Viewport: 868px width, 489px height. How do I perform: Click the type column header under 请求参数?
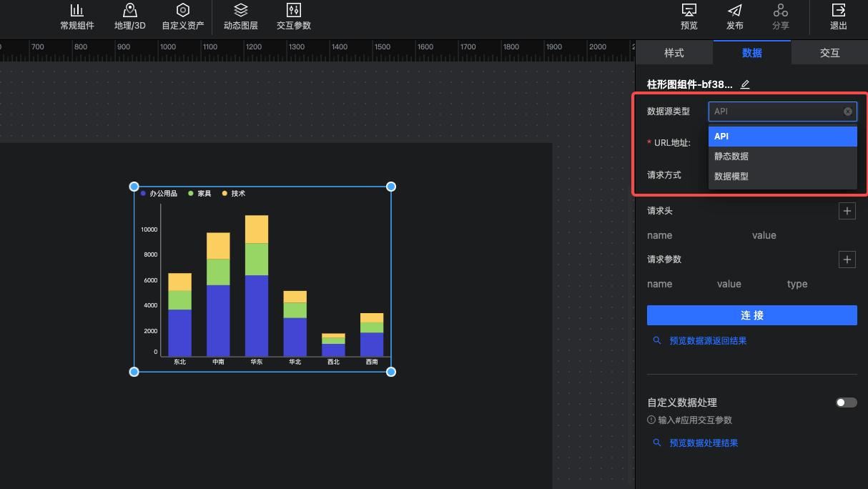(797, 284)
